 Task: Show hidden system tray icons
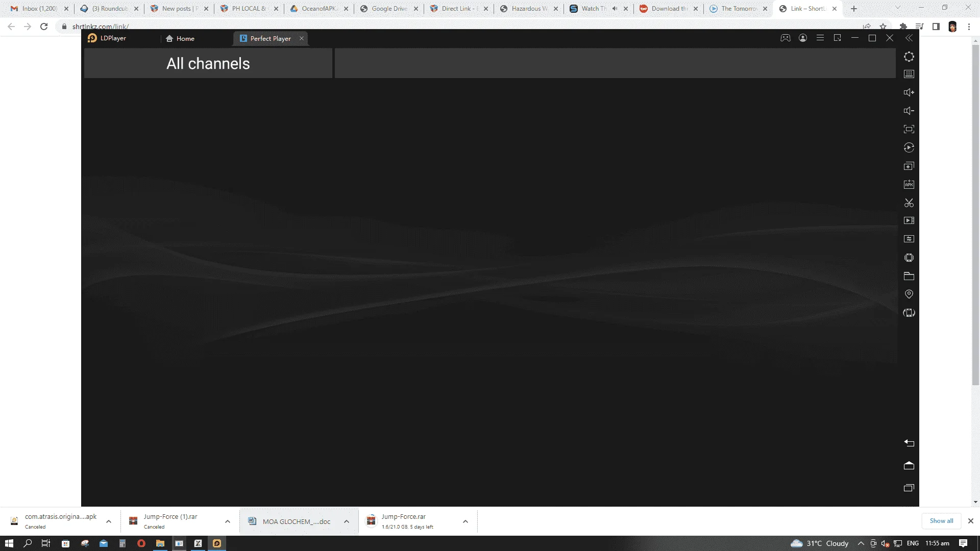coord(861,543)
